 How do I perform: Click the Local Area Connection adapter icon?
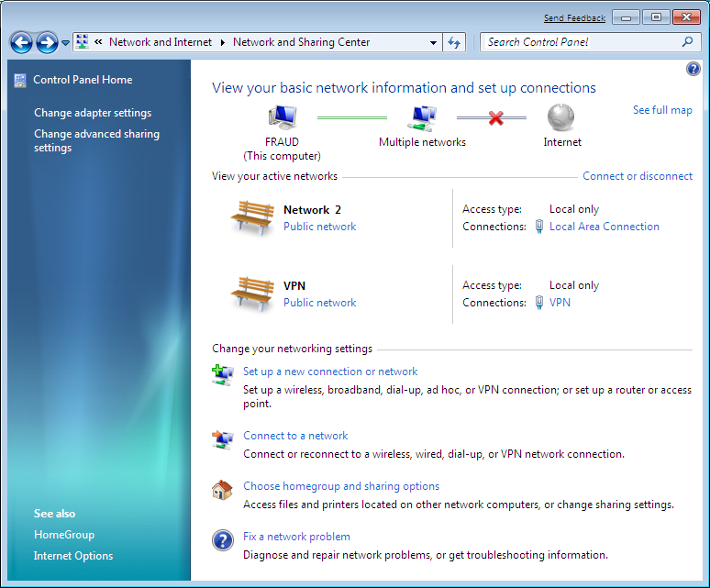point(538,227)
